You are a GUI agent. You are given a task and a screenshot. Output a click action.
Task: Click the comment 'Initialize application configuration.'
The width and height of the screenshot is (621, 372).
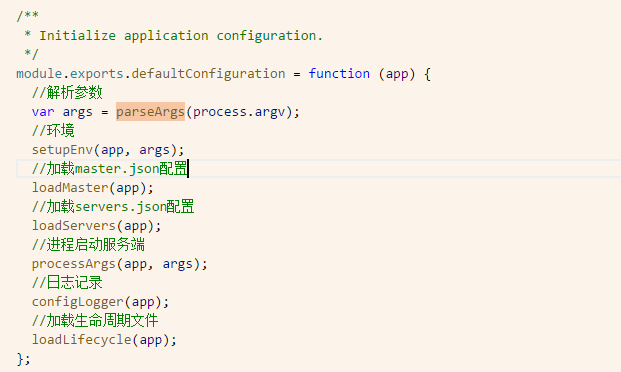pyautogui.click(x=181, y=36)
